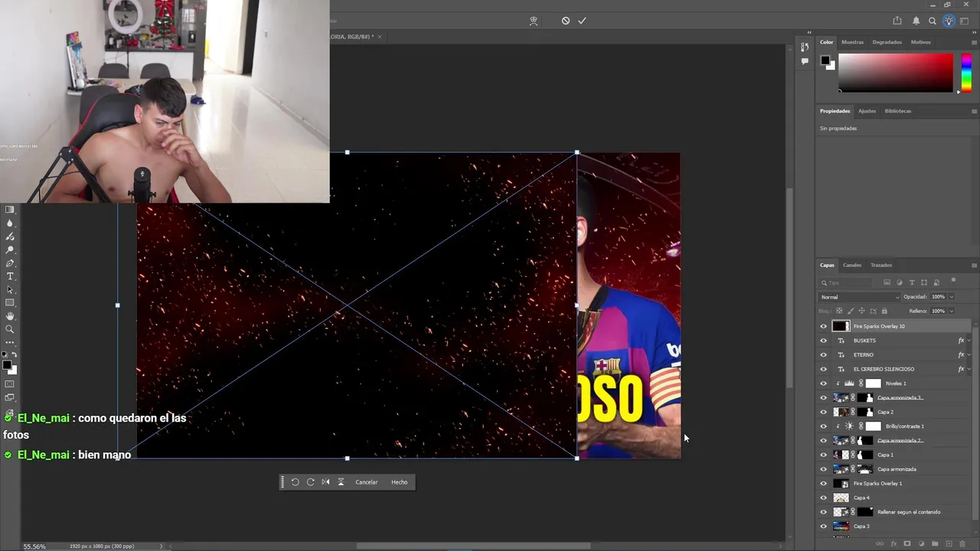This screenshot has width=980, height=551.
Task: Open the Comments panel icon
Action: click(805, 61)
